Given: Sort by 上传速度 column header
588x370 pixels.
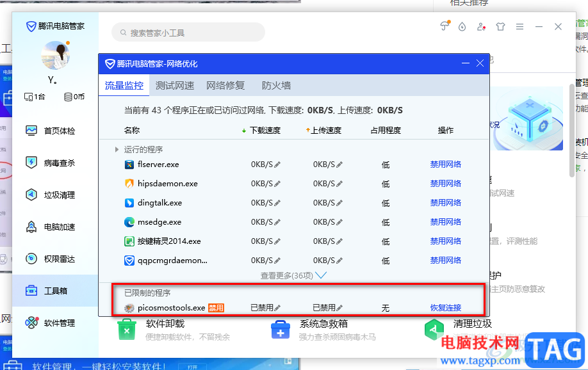Looking at the screenshot, I should [323, 130].
